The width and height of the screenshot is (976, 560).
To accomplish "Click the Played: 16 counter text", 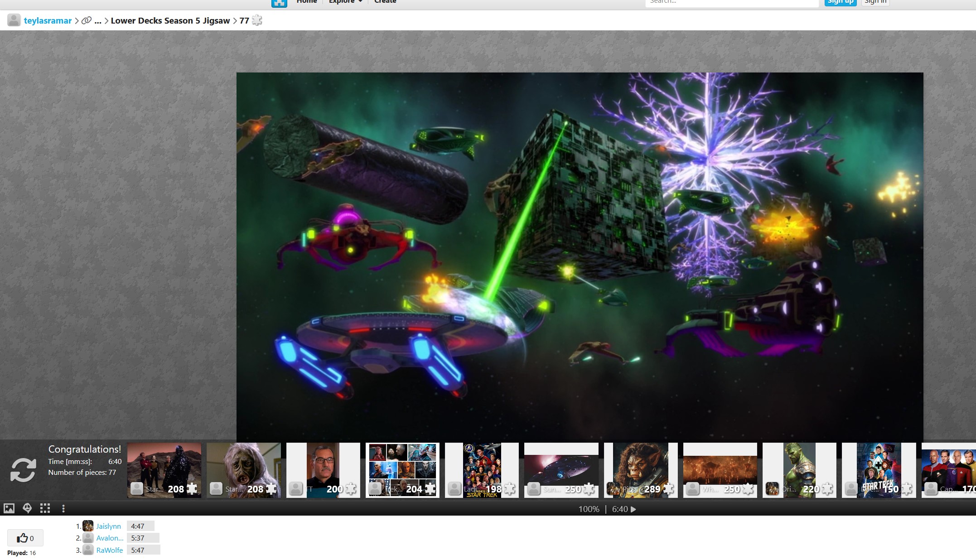I will (x=21, y=553).
